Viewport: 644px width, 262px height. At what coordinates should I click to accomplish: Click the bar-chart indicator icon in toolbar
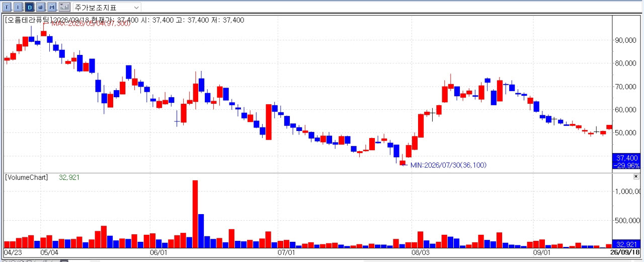click(x=64, y=7)
